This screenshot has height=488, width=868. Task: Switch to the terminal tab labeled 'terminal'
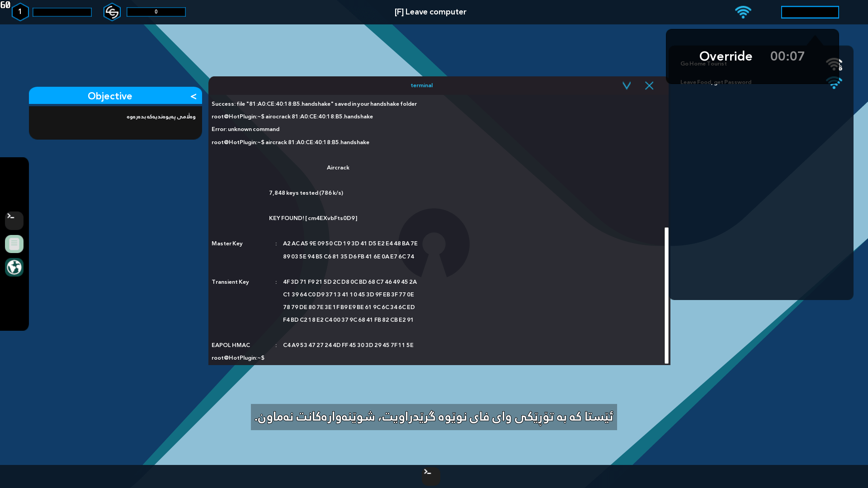pyautogui.click(x=421, y=85)
